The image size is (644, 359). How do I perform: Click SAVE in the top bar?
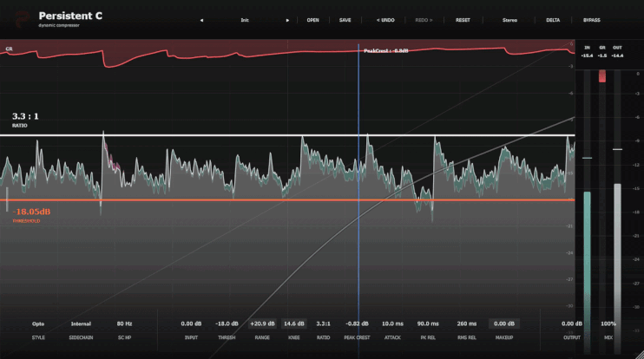coord(345,20)
